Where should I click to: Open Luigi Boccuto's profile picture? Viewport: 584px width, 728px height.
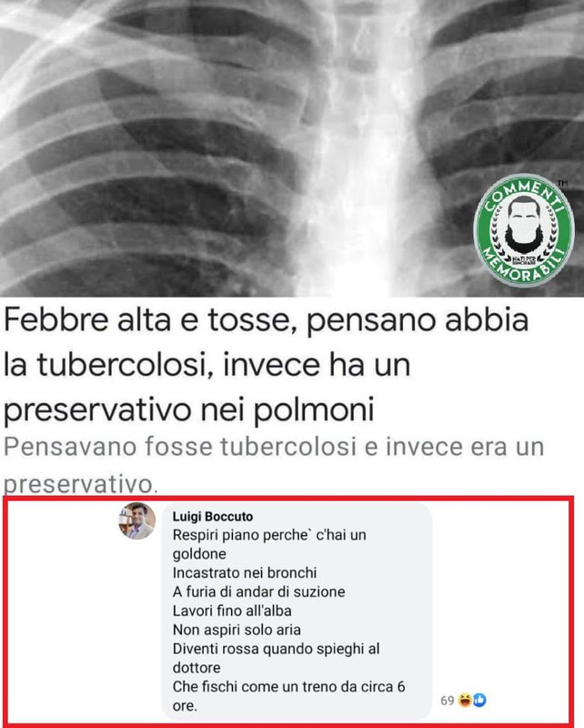coord(137,521)
